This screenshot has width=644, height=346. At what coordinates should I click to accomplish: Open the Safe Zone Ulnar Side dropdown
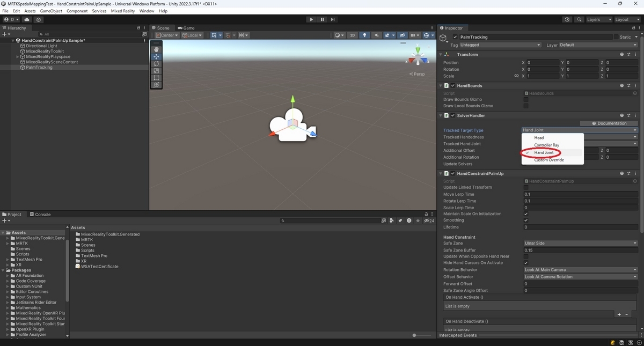pos(581,243)
